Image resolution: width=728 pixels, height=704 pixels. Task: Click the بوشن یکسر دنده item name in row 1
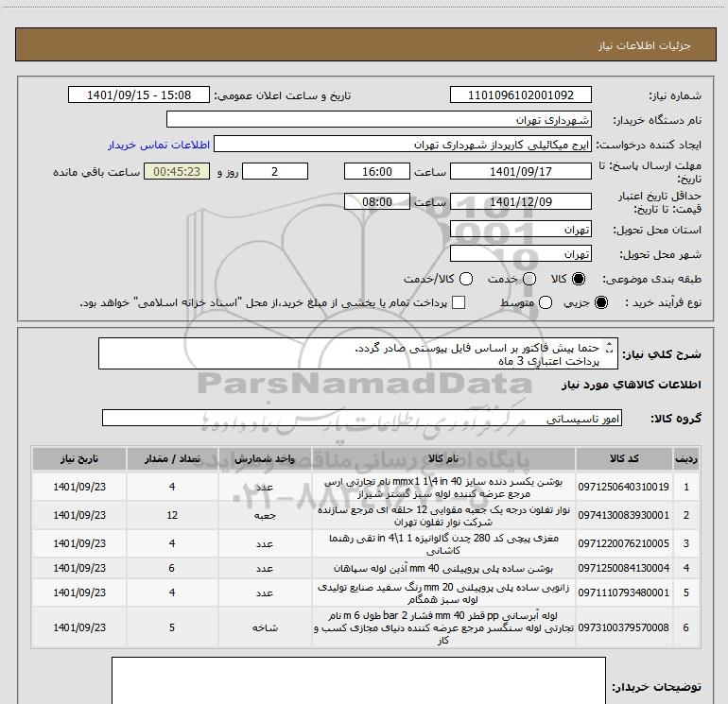[443, 488]
